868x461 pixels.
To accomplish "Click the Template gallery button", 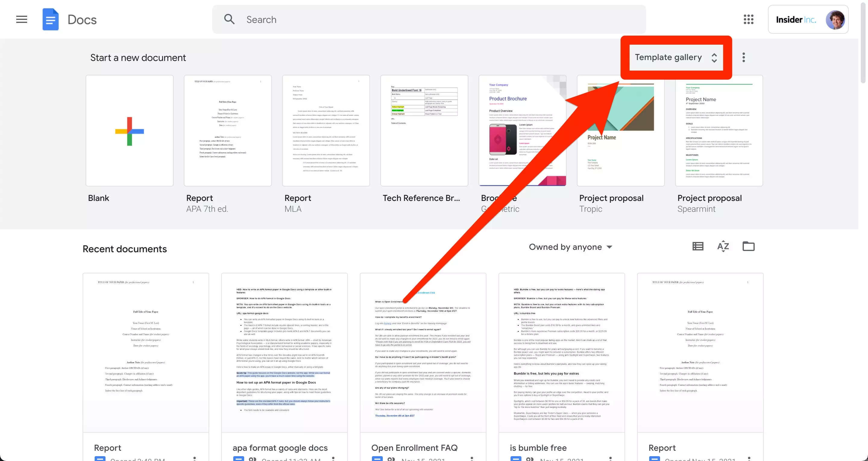I will (x=676, y=57).
